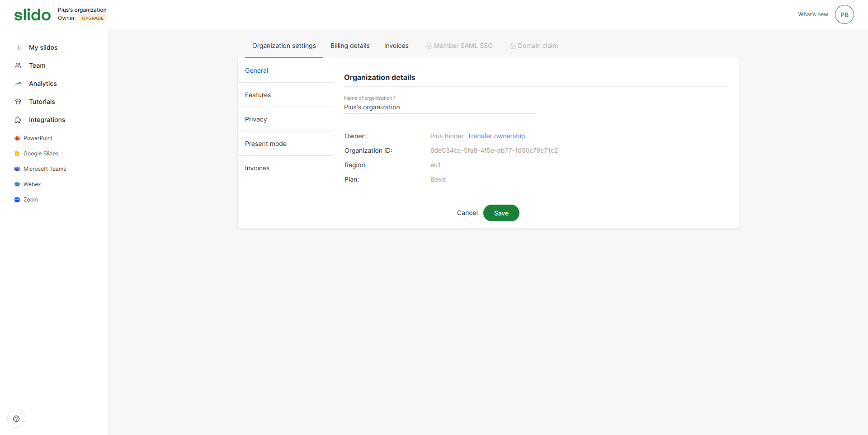Screen dimensions: 868x435
Task: Switch to the top Invoices tab
Action: 396,46
